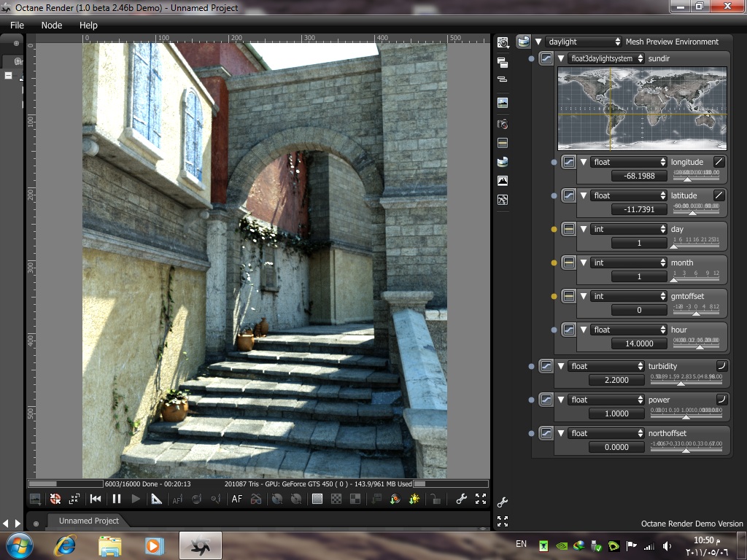Click the environment panorama icon in the side strip
The width and height of the screenshot is (747, 560).
click(x=503, y=162)
